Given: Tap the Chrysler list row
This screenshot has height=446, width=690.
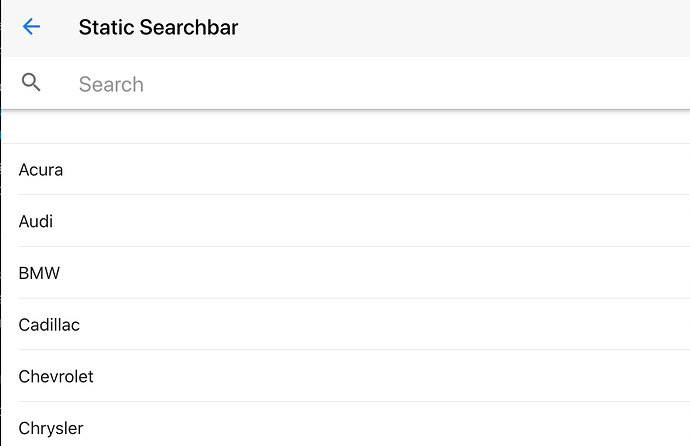Looking at the screenshot, I should 346,424.
